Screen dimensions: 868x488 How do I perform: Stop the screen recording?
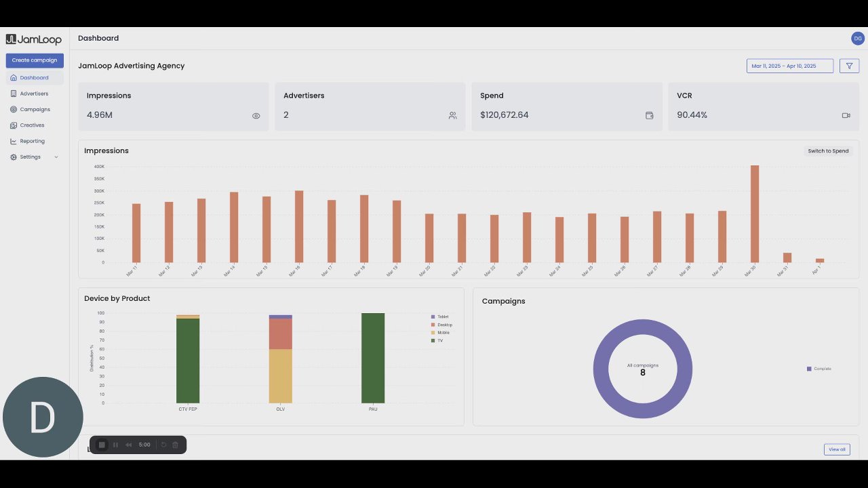pos(102,445)
